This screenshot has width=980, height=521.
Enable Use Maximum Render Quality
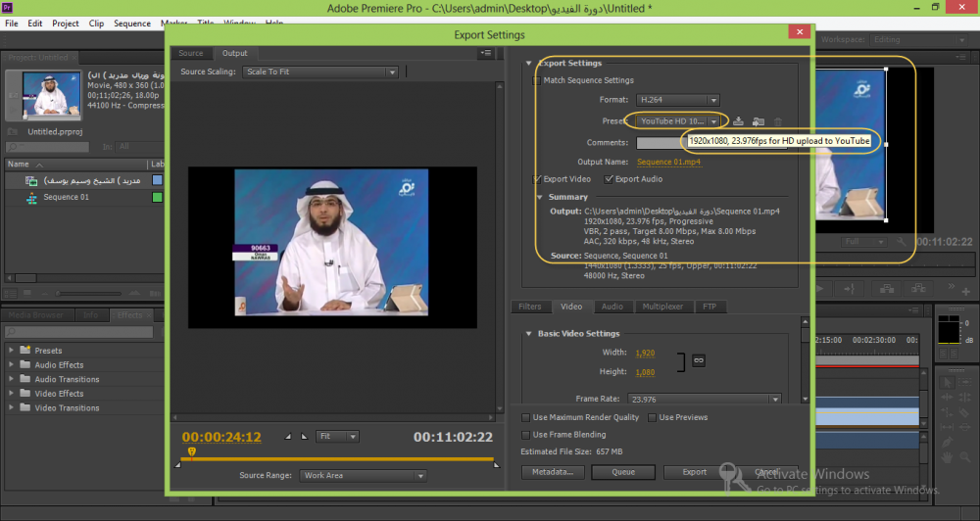point(527,417)
